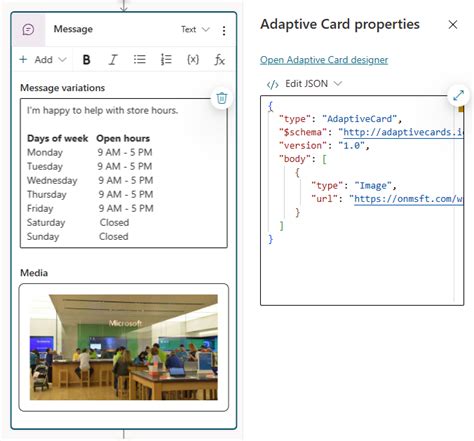Click the Microsoft store media image
This screenshot has width=474, height=441.
[x=124, y=347]
